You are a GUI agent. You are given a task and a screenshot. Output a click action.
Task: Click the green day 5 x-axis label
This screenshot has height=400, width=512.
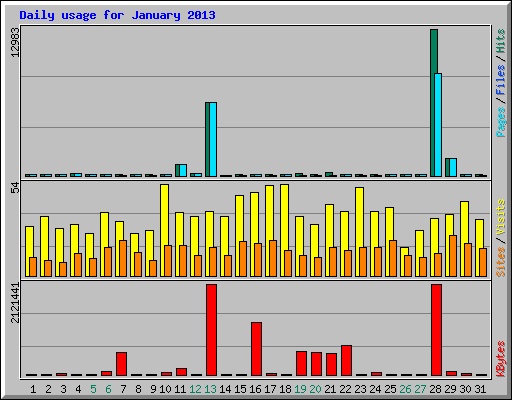coord(93,389)
